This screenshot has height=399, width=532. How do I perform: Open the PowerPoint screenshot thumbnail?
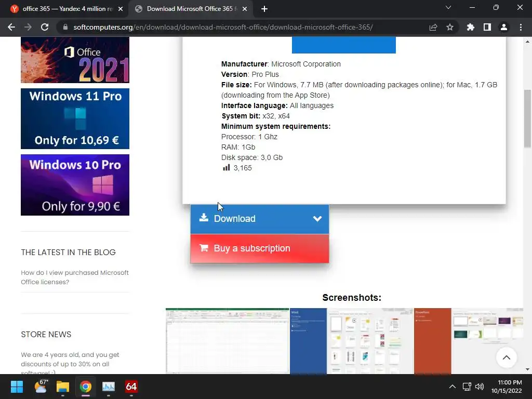pos(469,341)
